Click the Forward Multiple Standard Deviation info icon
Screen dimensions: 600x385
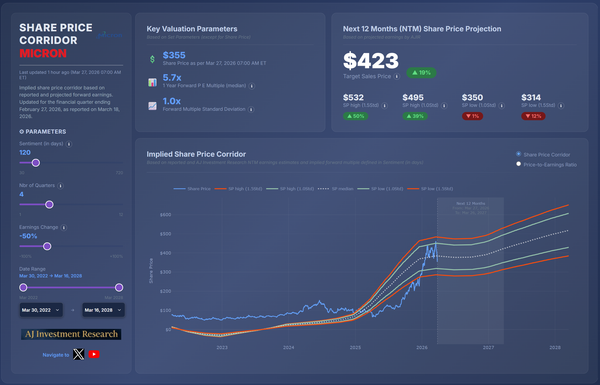(x=251, y=109)
